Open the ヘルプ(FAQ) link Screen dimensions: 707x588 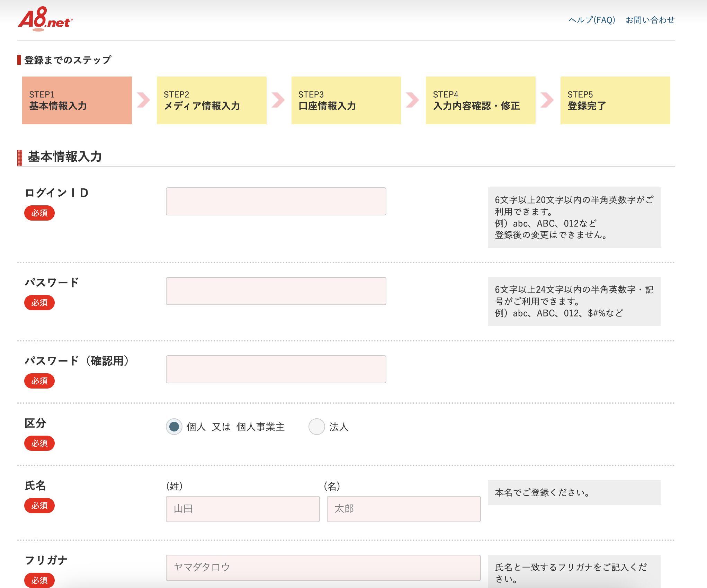pyautogui.click(x=592, y=20)
